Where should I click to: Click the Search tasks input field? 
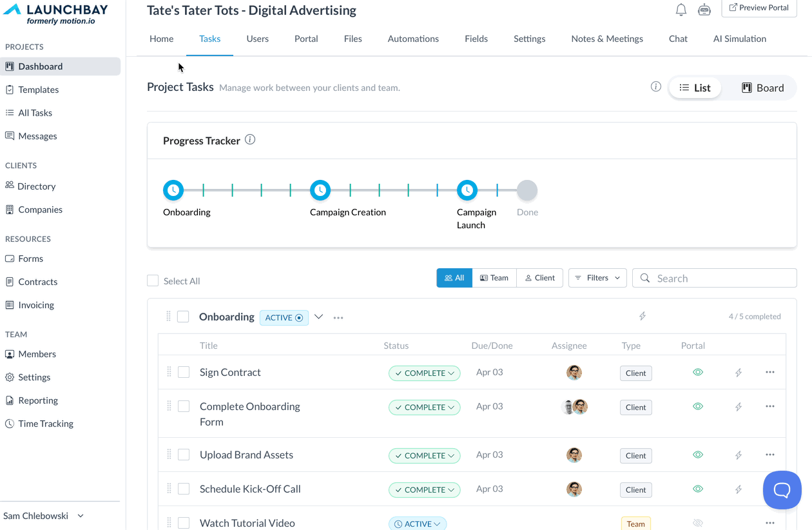coord(715,278)
